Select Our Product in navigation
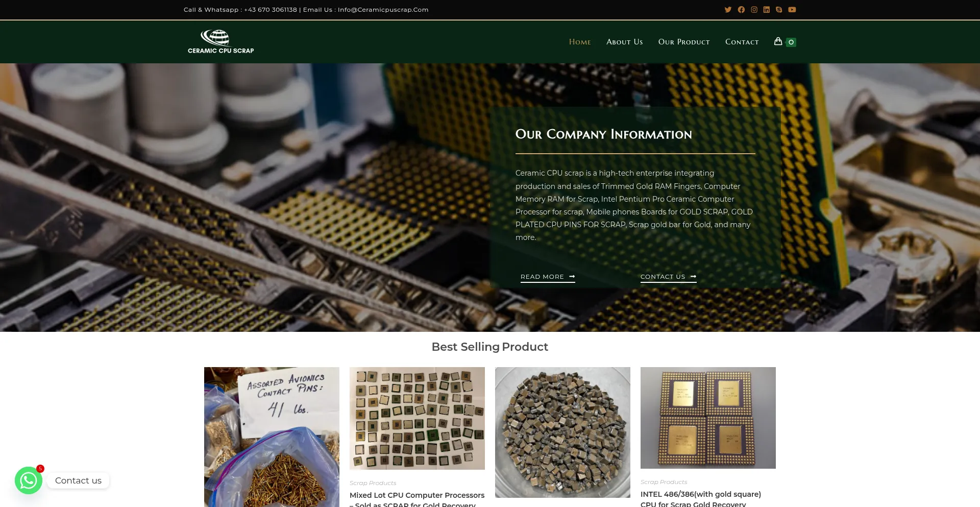Viewport: 980px width, 507px height. (x=684, y=42)
